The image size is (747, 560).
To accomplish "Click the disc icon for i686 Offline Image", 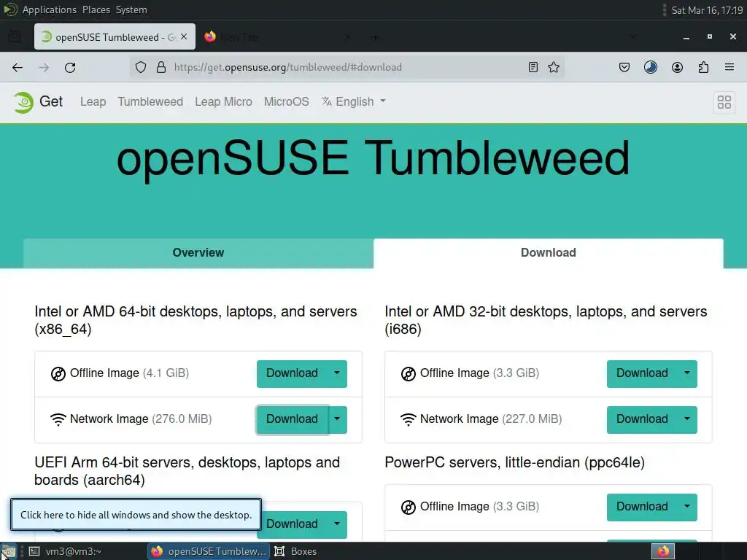I will tap(409, 374).
